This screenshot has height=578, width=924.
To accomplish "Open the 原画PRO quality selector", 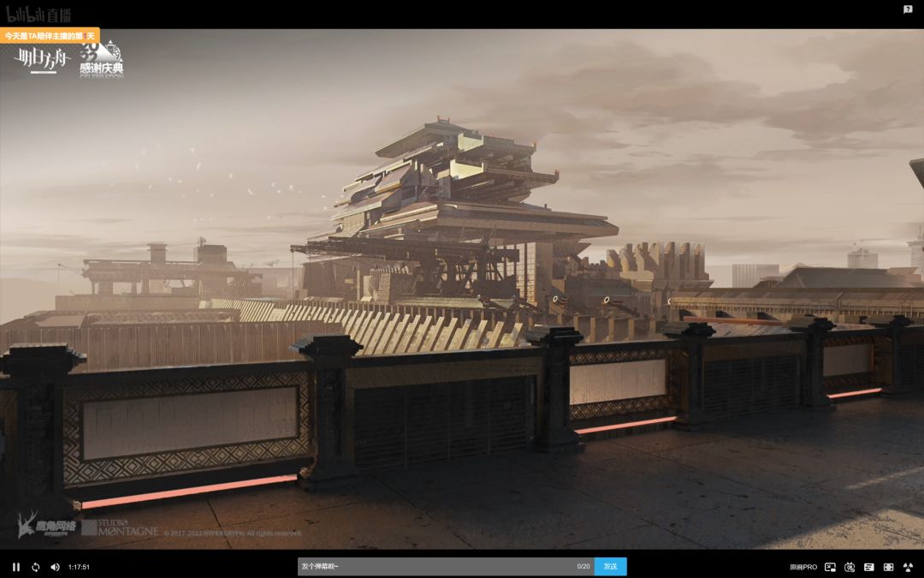I will point(803,567).
